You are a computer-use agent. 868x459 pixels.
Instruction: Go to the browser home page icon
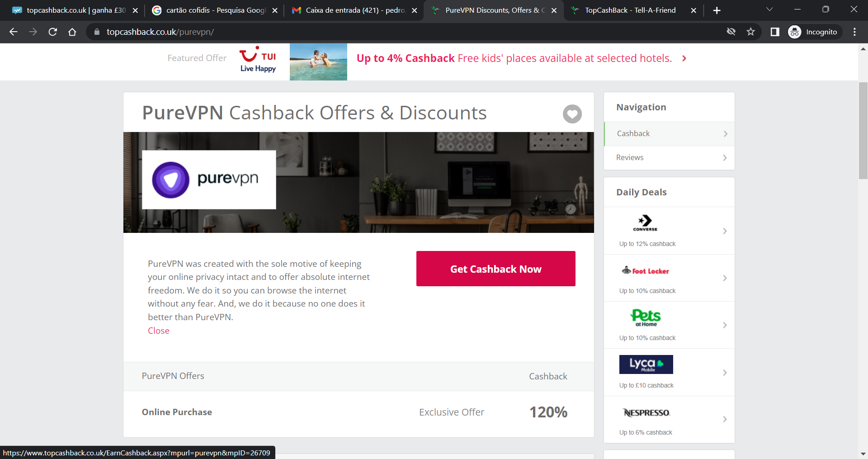tap(72, 32)
